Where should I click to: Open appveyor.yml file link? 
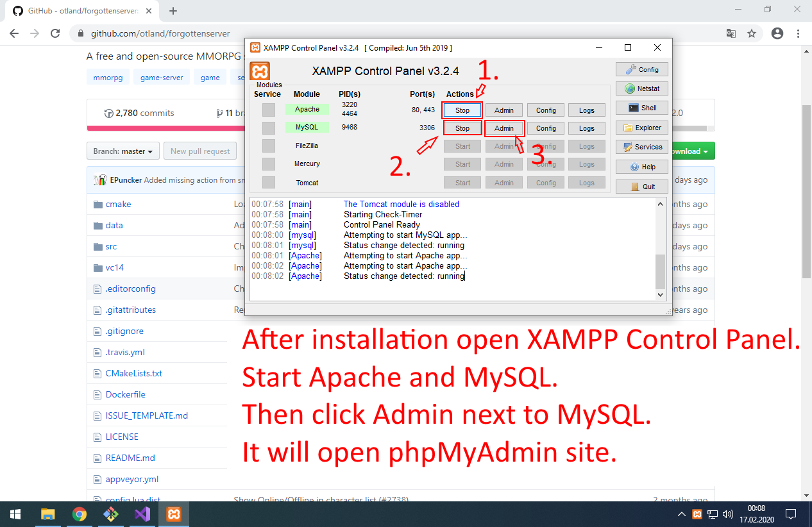coord(131,479)
